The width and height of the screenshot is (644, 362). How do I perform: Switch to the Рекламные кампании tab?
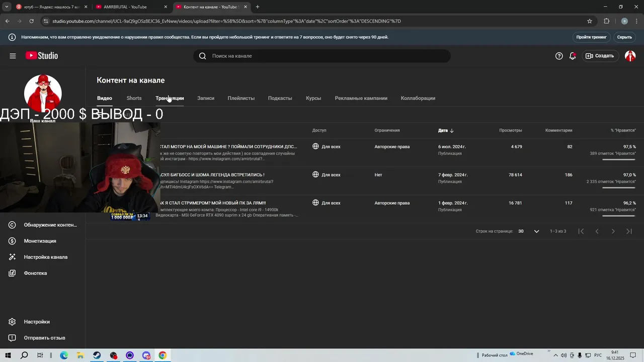pyautogui.click(x=361, y=98)
